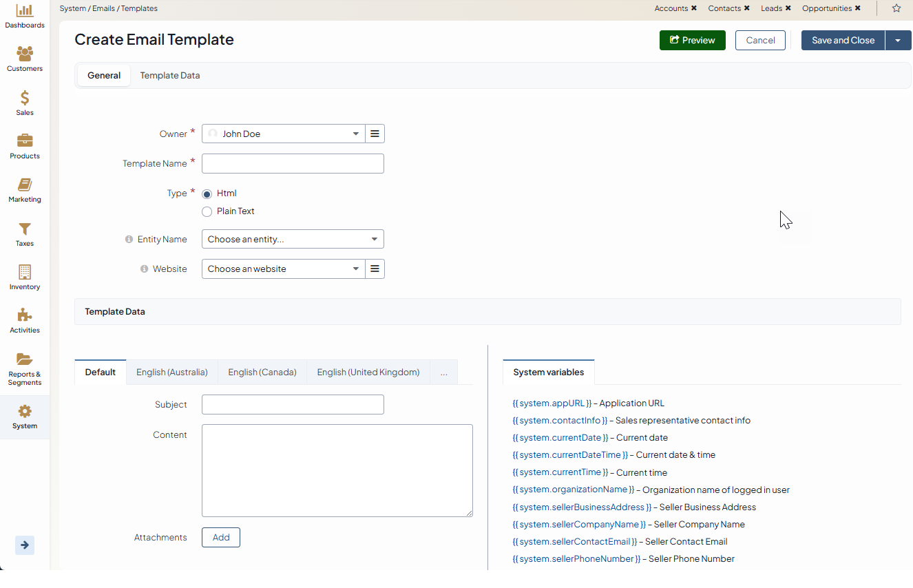The image size is (913, 588).
Task: Click the green Preview button
Action: (692, 41)
